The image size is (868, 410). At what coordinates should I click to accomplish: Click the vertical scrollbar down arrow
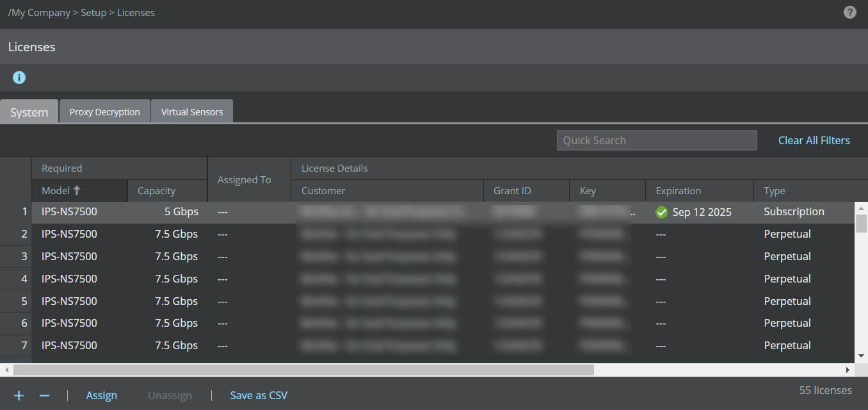click(x=862, y=356)
